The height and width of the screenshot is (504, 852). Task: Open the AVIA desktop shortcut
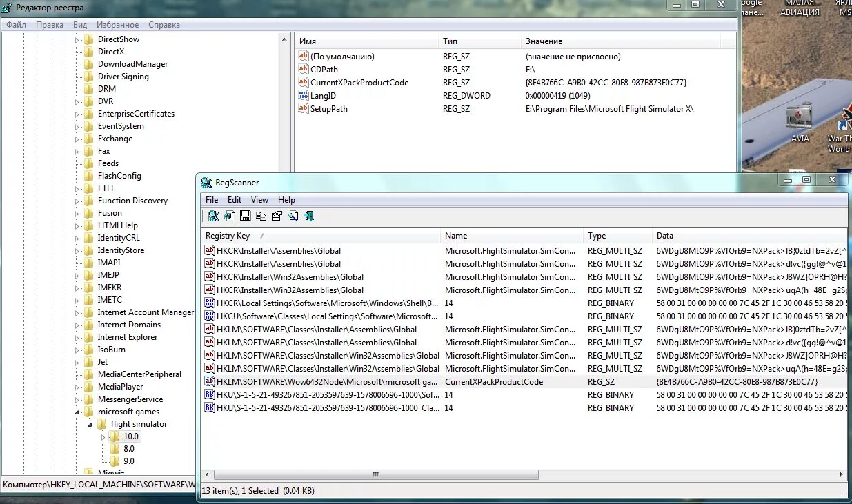click(800, 123)
